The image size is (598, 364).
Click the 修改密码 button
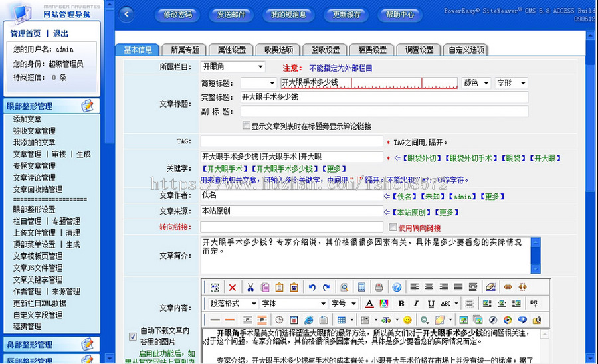(177, 15)
